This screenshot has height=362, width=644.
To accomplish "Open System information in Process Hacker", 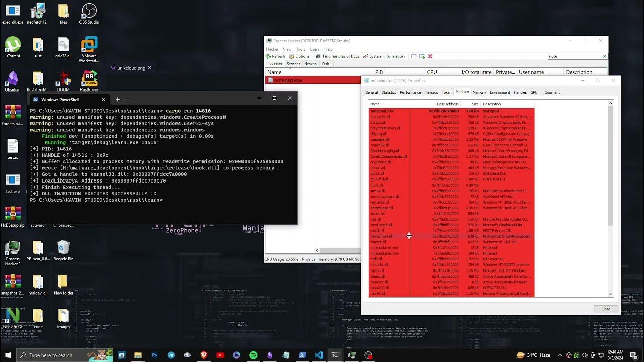I will pyautogui.click(x=383, y=56).
